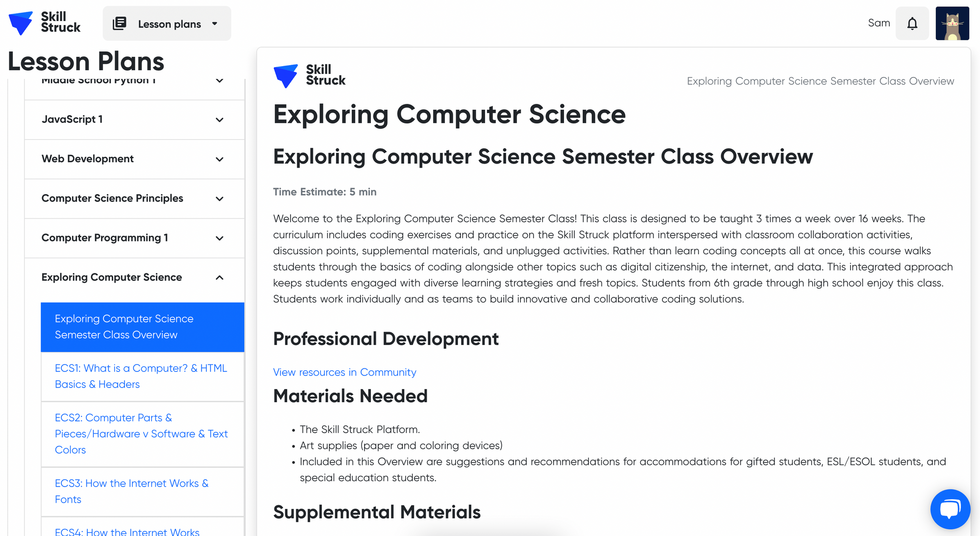Open ECS2: Computer Parts & Pieces lesson
The height and width of the screenshot is (536, 980).
(x=143, y=434)
